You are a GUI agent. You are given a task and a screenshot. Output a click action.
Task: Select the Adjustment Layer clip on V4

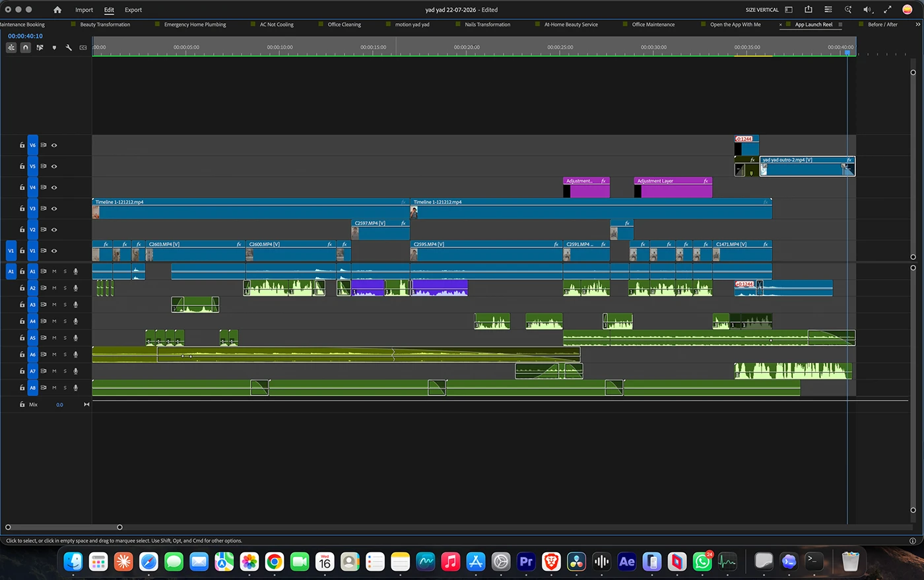673,187
